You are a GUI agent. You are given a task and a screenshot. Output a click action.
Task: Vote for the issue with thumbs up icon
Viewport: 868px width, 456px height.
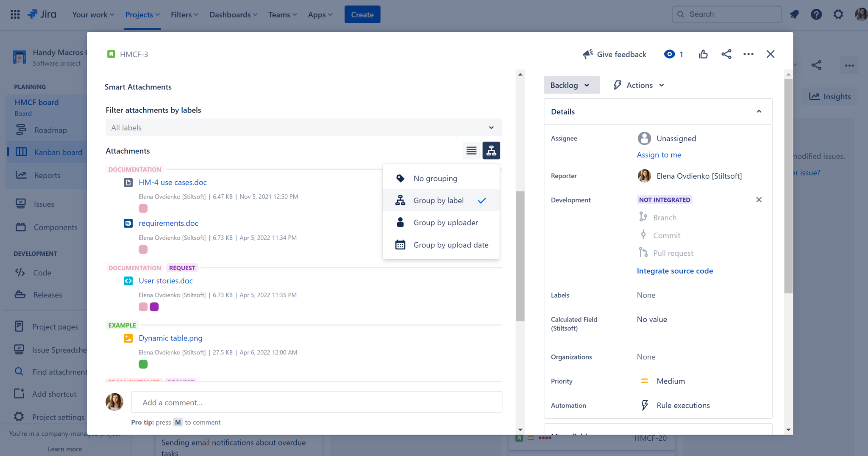click(703, 54)
